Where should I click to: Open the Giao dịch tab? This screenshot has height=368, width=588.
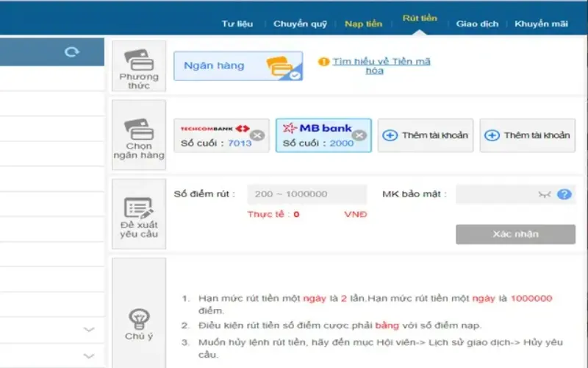click(x=477, y=24)
